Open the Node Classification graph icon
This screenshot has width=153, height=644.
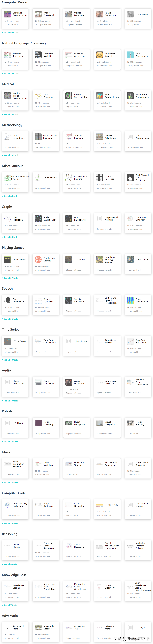pyautogui.click(x=38, y=219)
